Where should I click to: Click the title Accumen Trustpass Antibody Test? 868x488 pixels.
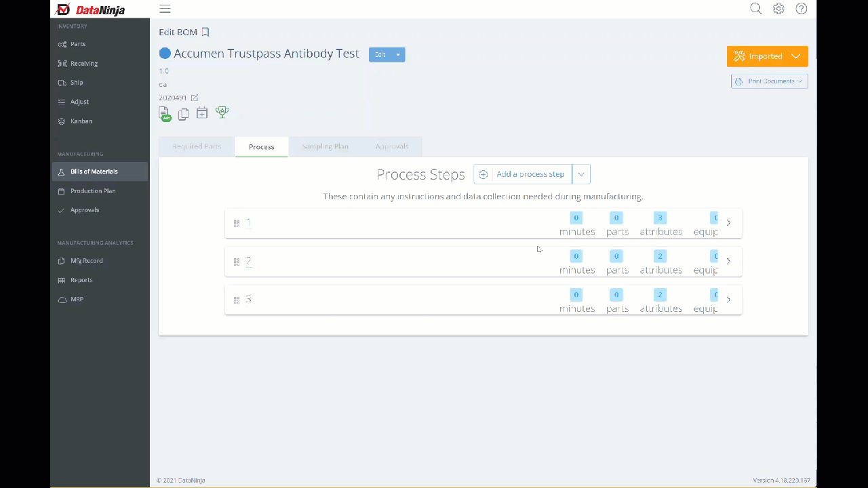(267, 54)
